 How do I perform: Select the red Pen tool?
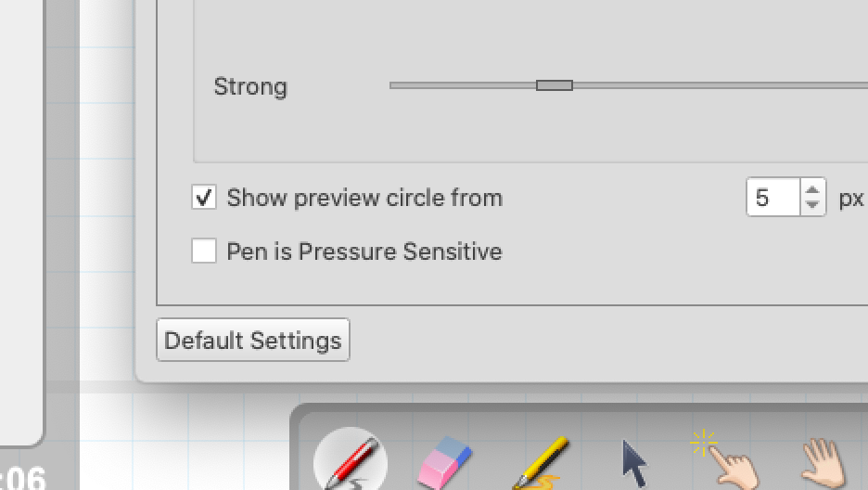point(351,459)
